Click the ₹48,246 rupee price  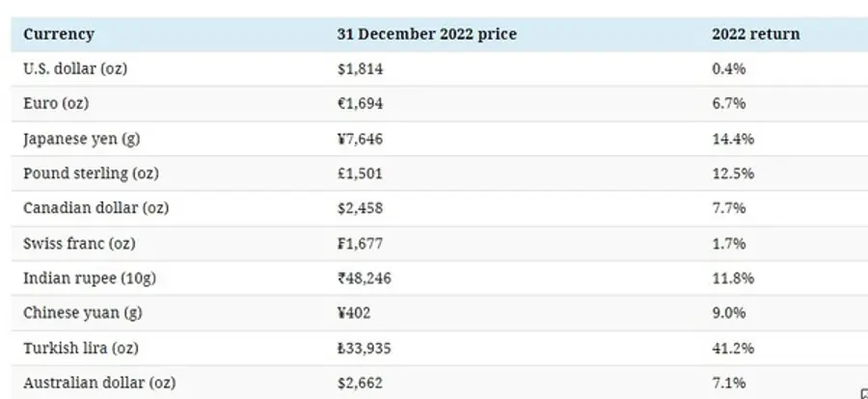pyautogui.click(x=365, y=278)
